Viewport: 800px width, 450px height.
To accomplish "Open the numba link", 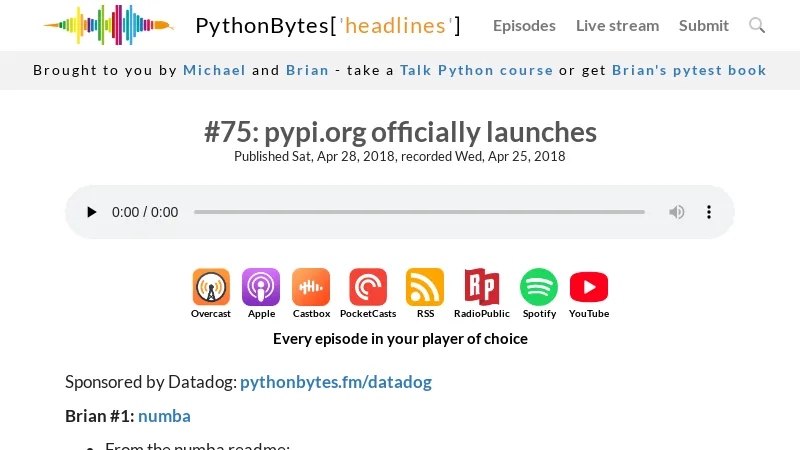I will pyautogui.click(x=164, y=416).
